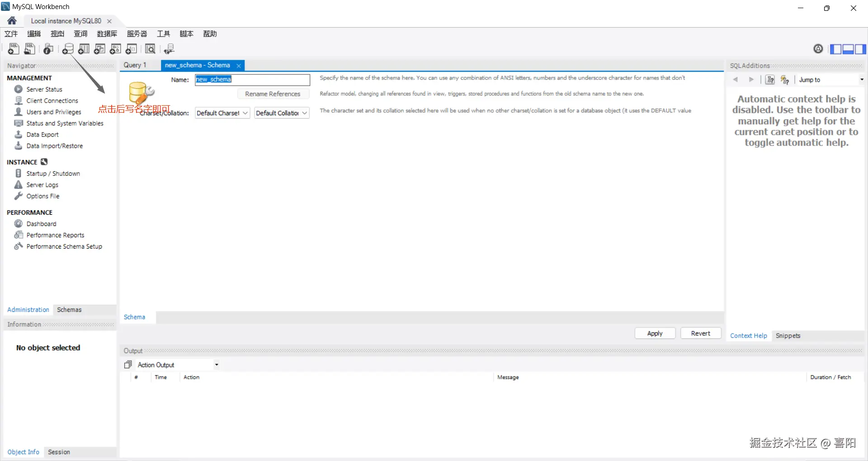Click the Performance Schema Setup icon
This screenshot has height=461, width=868.
click(19, 246)
